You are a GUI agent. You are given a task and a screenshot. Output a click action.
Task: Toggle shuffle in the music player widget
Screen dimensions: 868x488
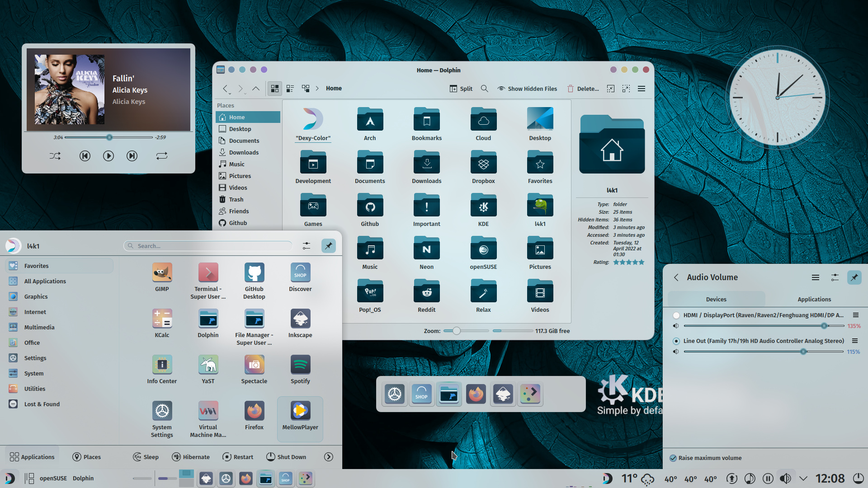[55, 156]
